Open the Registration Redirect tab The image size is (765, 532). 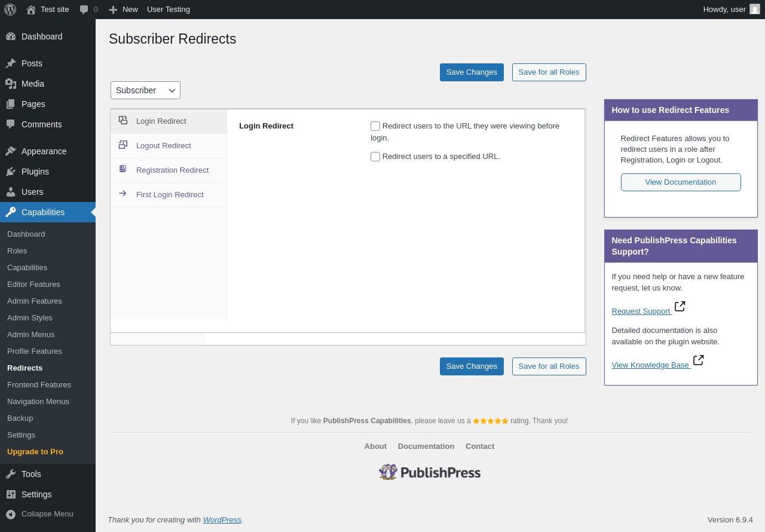point(172,170)
